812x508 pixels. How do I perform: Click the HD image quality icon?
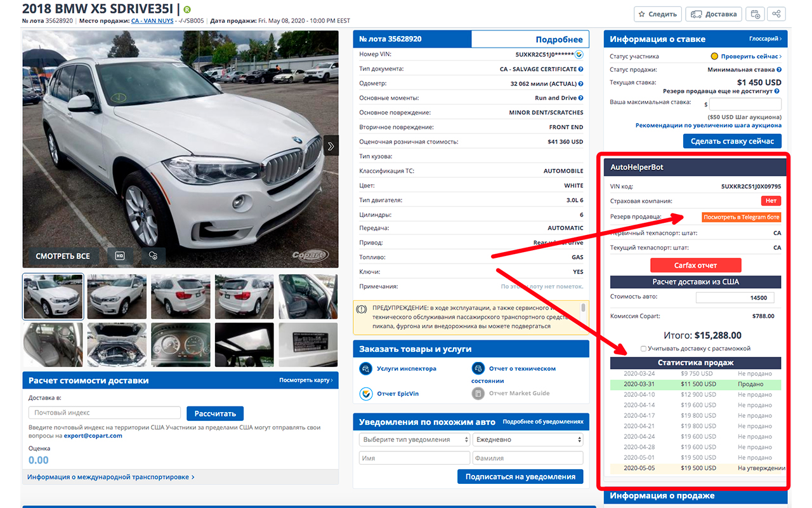[x=119, y=256]
